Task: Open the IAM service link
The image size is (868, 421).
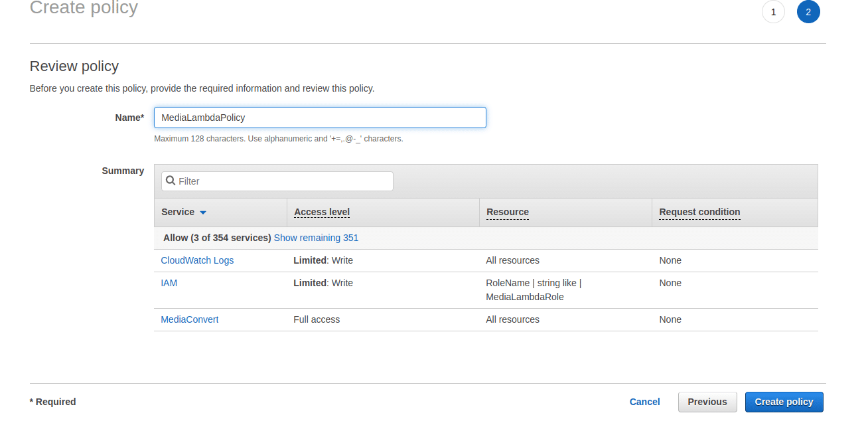Action: click(169, 283)
